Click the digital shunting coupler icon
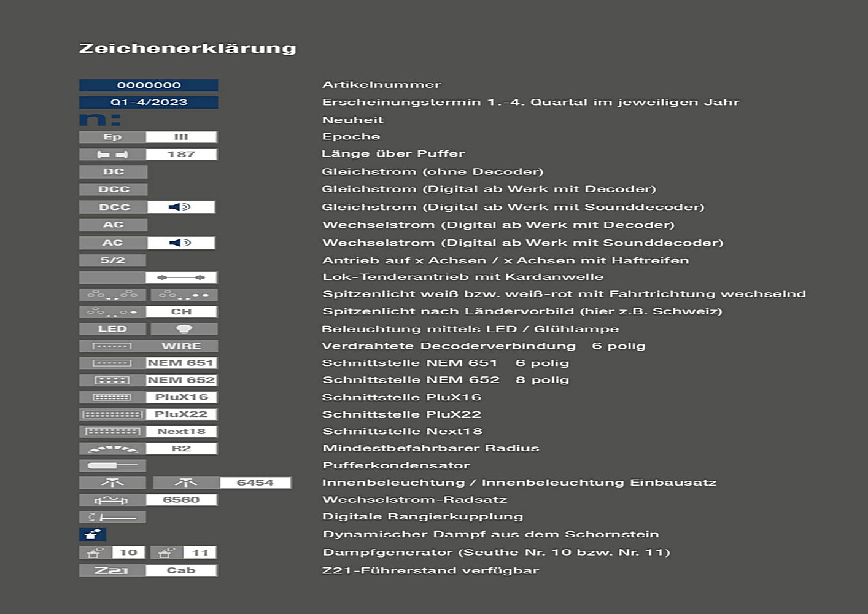The height and width of the screenshot is (614, 868). tap(112, 518)
